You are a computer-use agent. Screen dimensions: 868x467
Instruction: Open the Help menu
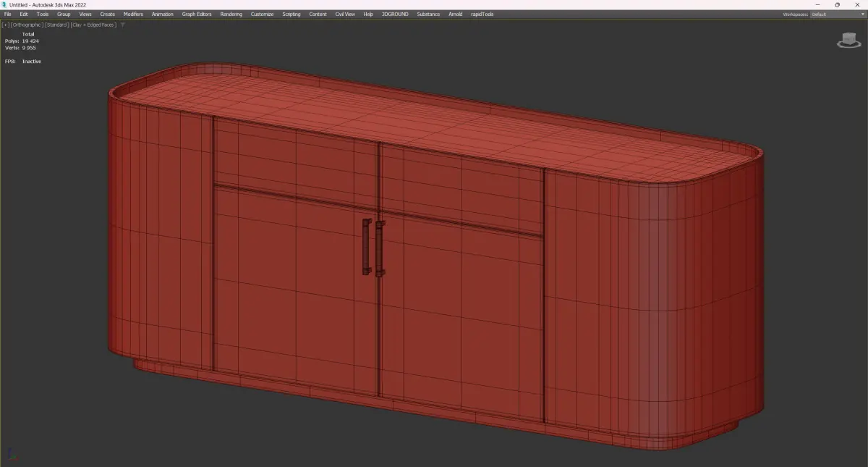tap(368, 14)
